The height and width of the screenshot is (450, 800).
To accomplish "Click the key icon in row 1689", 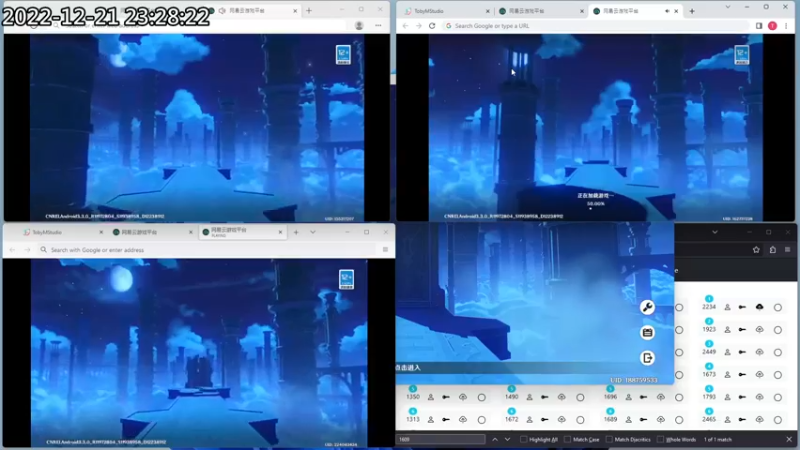I will tap(643, 419).
